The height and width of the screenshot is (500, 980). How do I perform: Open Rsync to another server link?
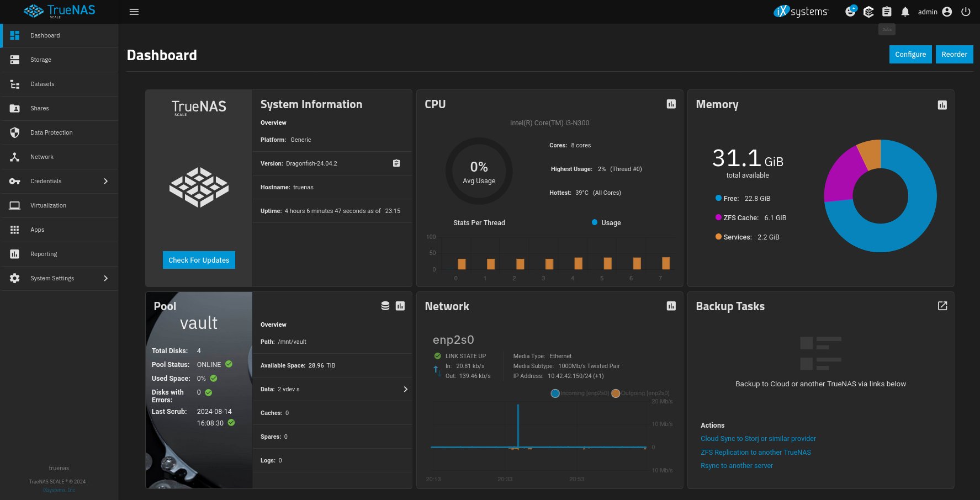pos(737,466)
